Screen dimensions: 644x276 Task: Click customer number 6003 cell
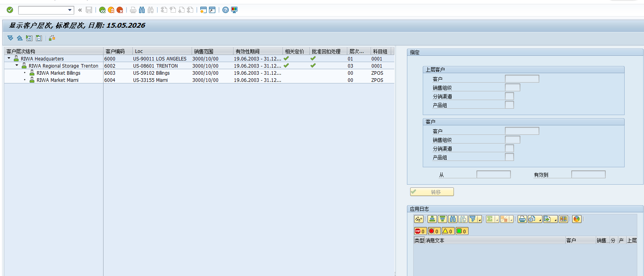coord(110,73)
